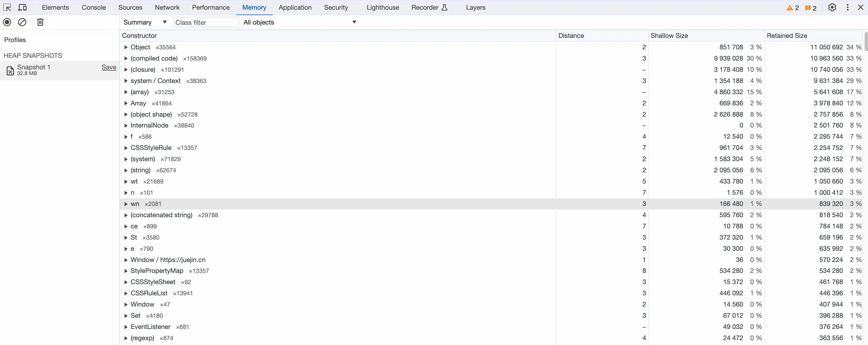Toggle the device toolbar icon
This screenshot has height=345, width=868.
tap(22, 7)
